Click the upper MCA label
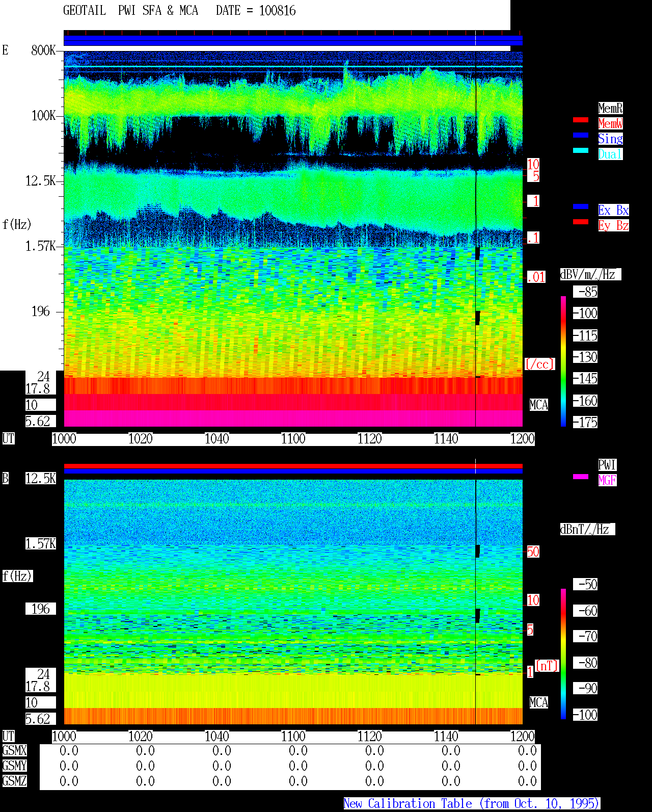The width and height of the screenshot is (652, 812). pyautogui.click(x=539, y=405)
